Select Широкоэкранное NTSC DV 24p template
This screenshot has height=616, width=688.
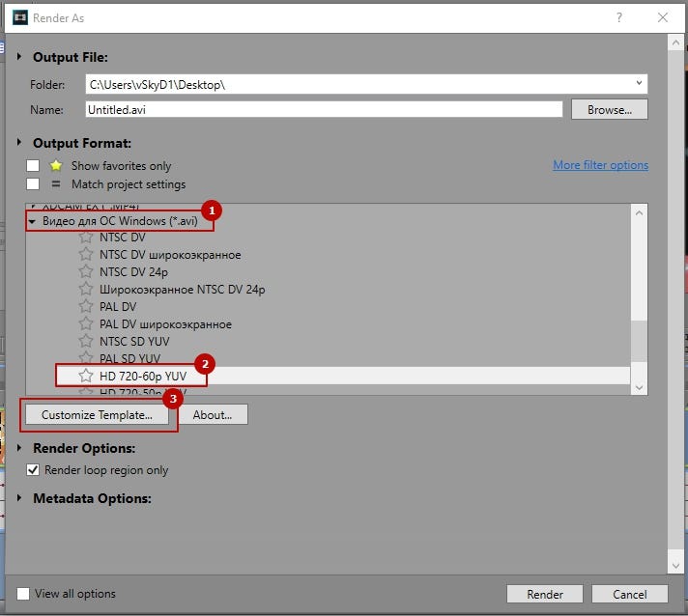tap(182, 290)
